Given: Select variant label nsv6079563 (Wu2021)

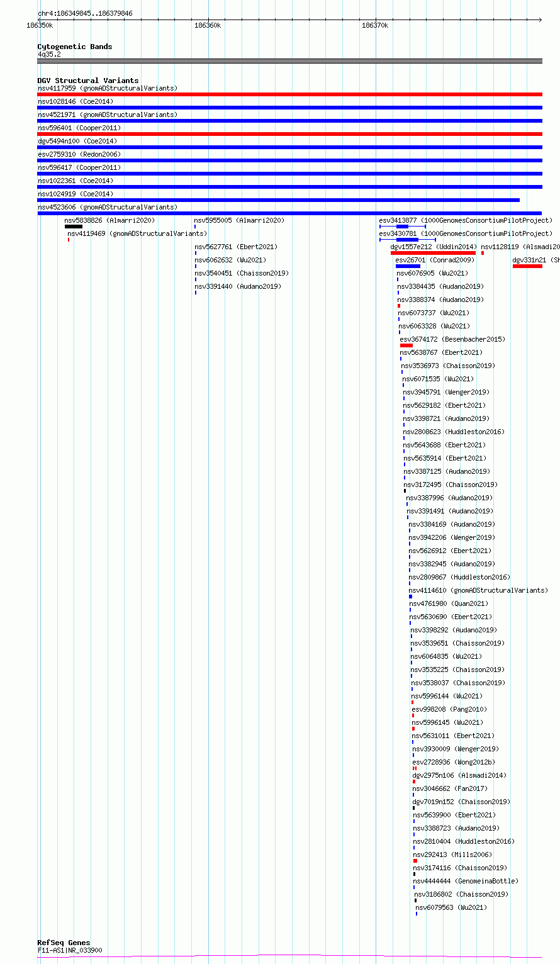Looking at the screenshot, I should coord(451,907).
